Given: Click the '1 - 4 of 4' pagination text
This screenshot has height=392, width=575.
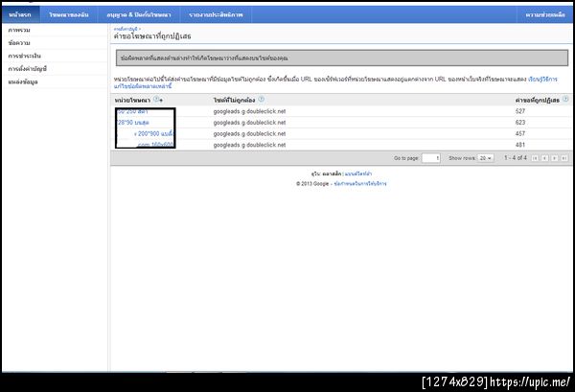Looking at the screenshot, I should coord(516,158).
